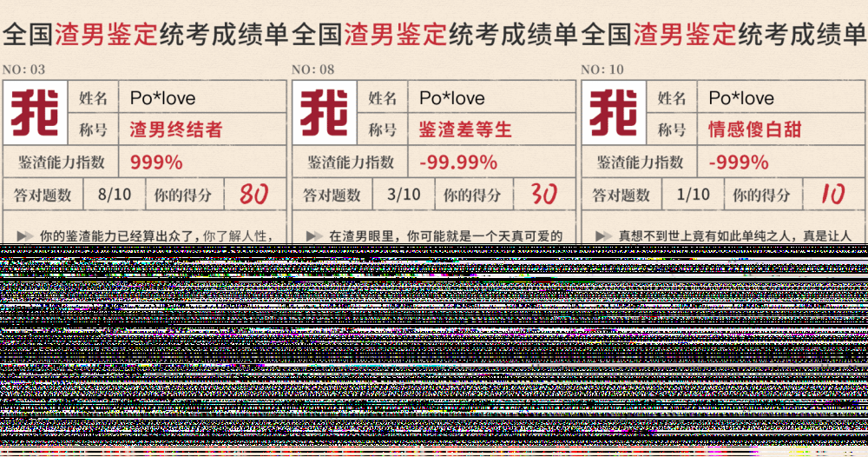Viewport: 868px width, 457px height.
Task: Select the 3/10 correct answers field
Action: (402, 195)
